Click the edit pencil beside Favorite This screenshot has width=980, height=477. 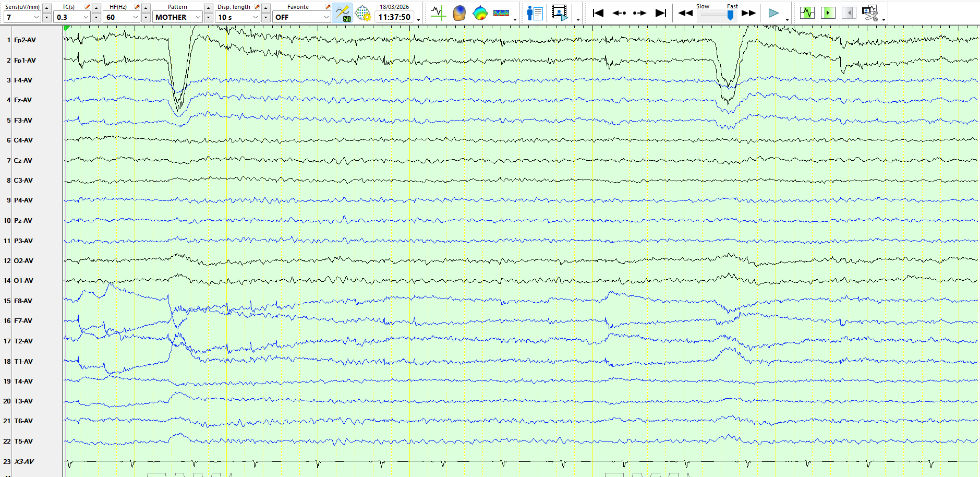[328, 7]
